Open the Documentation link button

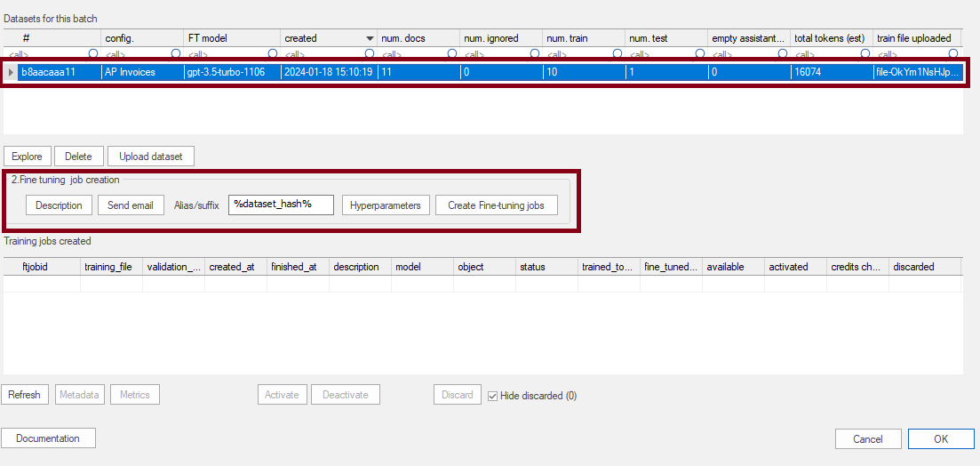coord(48,438)
